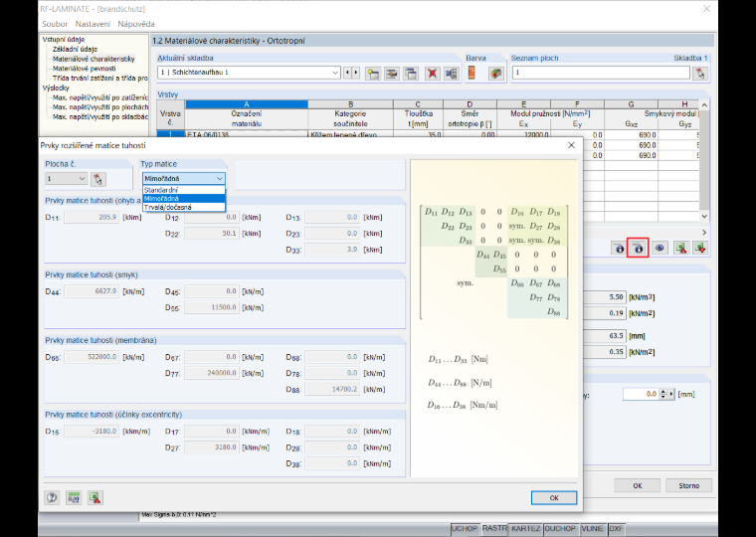Image resolution: width=756 pixels, height=537 pixels.
Task: Choose Trvalá/dočasná in the matrix type list
Action: pos(184,207)
